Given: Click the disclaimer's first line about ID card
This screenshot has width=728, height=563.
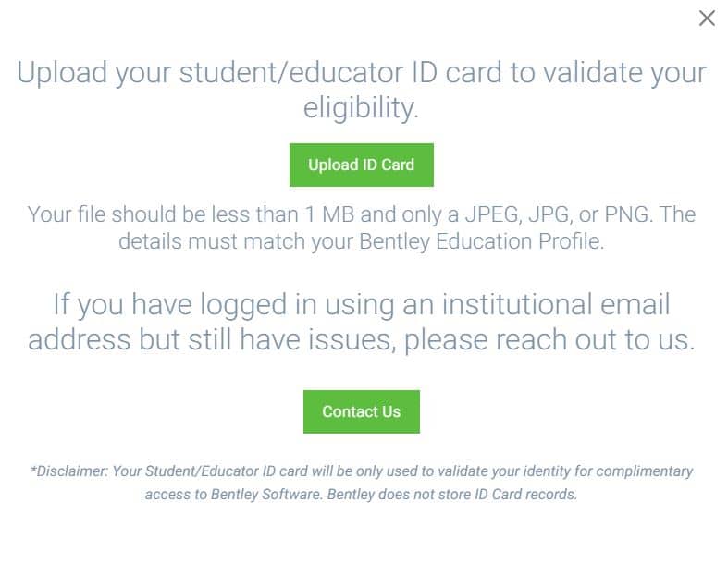Looking at the screenshot, I should [x=361, y=471].
